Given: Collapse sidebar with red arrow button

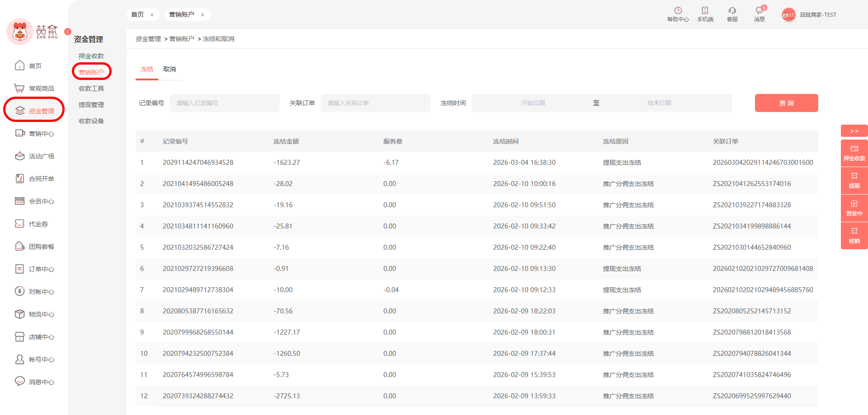Looking at the screenshot, I should tap(68, 32).
